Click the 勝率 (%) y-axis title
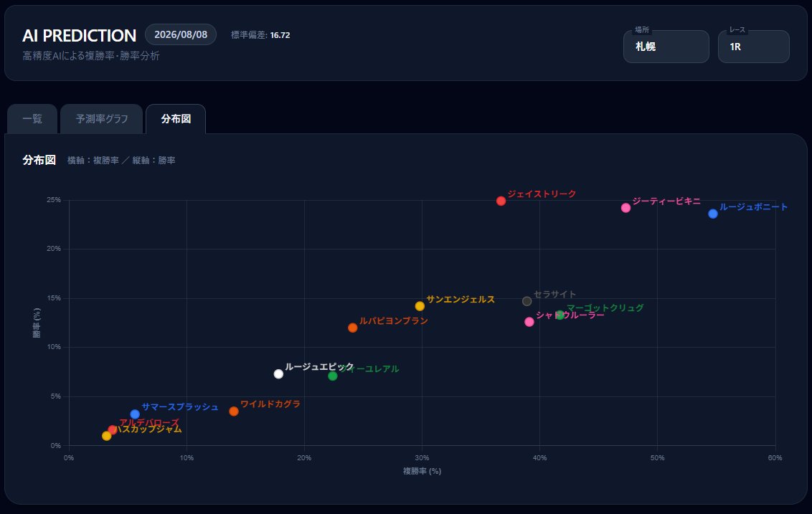 [x=37, y=323]
